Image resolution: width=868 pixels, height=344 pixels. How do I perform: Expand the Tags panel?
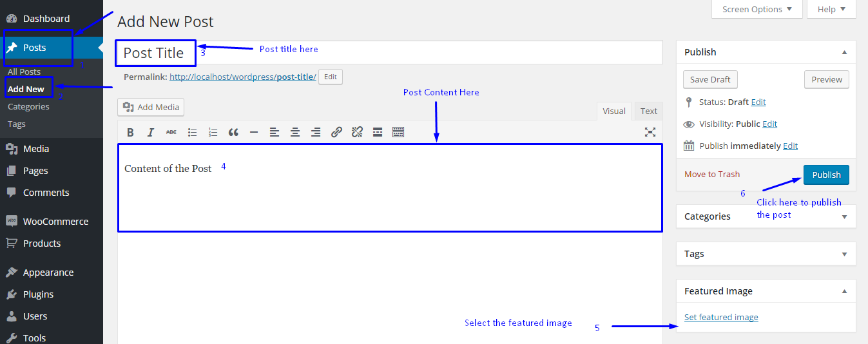click(x=844, y=254)
